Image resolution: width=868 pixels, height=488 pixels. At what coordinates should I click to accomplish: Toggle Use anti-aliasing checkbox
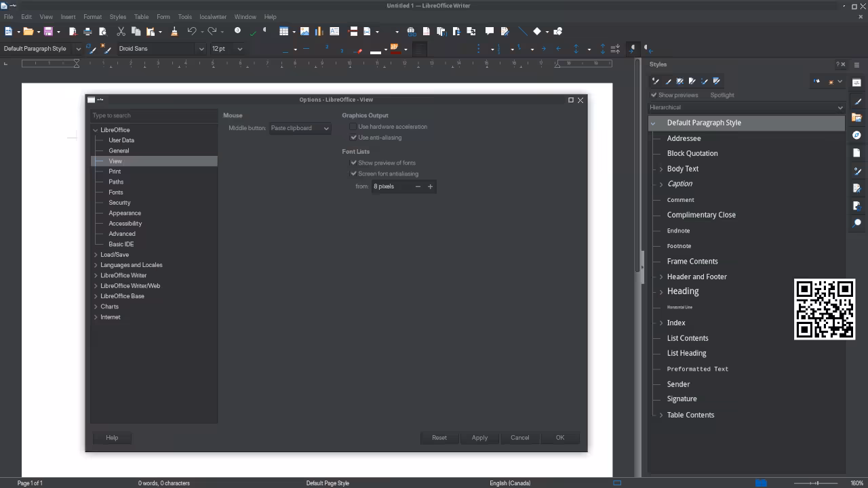click(353, 138)
